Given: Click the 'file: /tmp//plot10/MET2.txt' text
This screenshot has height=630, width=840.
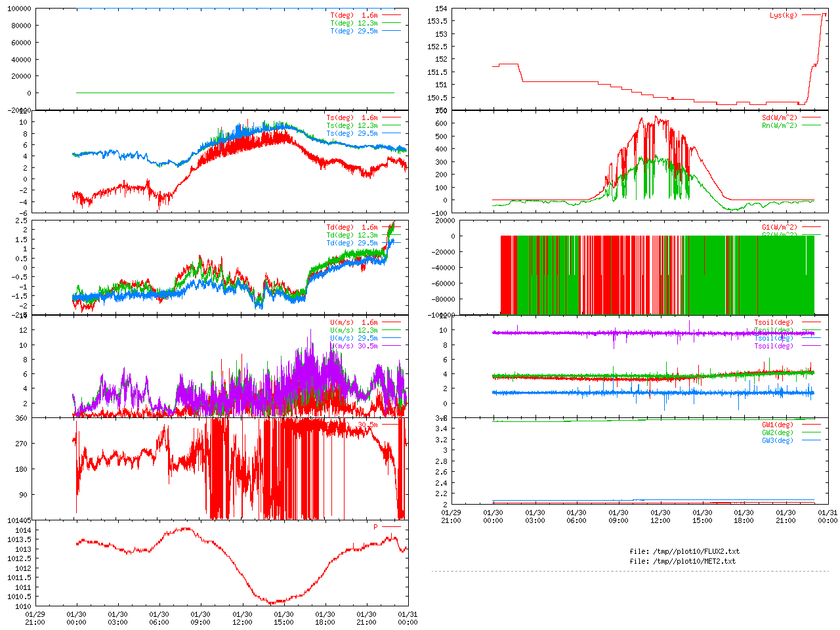Looking at the screenshot, I should coord(682,562).
